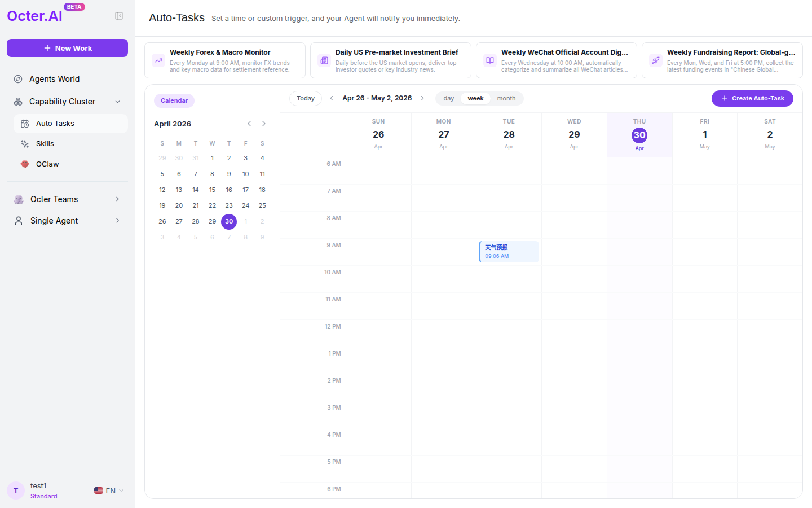Image resolution: width=812 pixels, height=508 pixels.
Task: Collapse the sidebar panel icon
Action: (x=119, y=16)
